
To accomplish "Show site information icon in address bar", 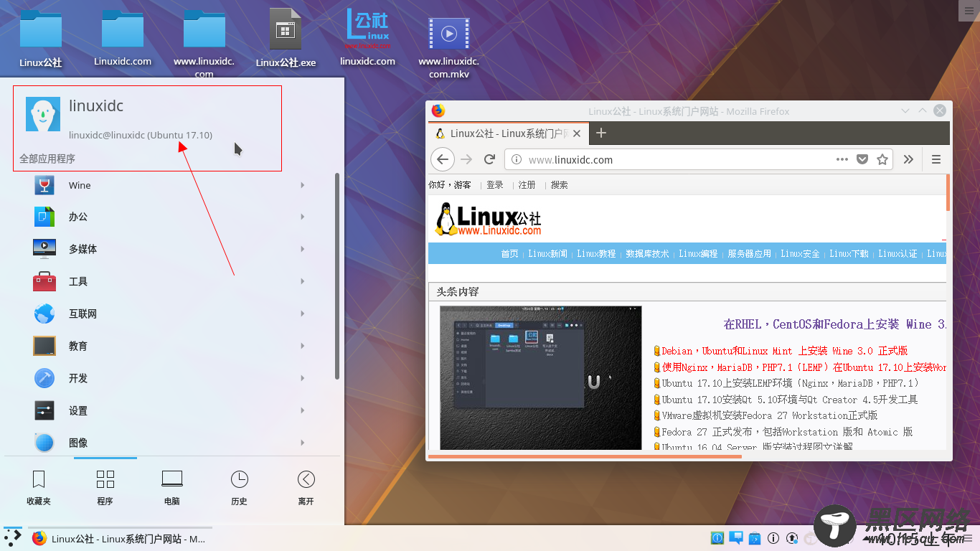I will click(x=516, y=159).
